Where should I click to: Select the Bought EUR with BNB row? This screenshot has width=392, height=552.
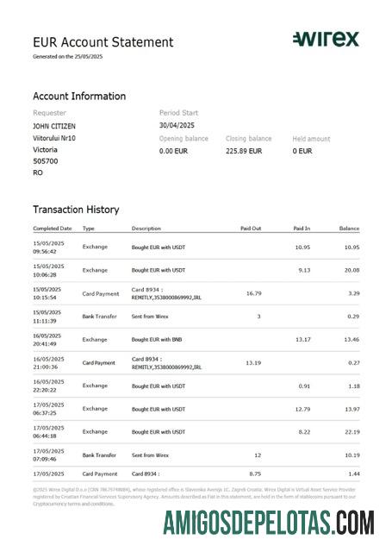click(x=196, y=340)
